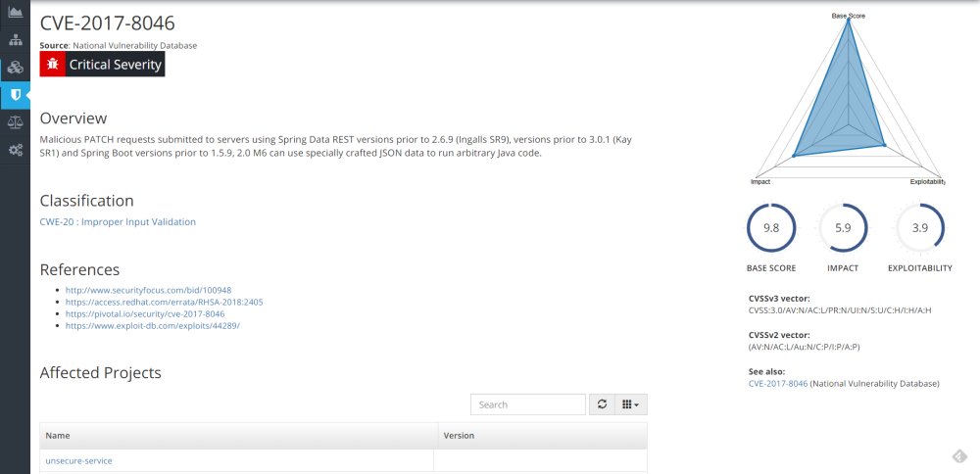Open the unsecure-service project
The image size is (980, 474).
point(78,461)
